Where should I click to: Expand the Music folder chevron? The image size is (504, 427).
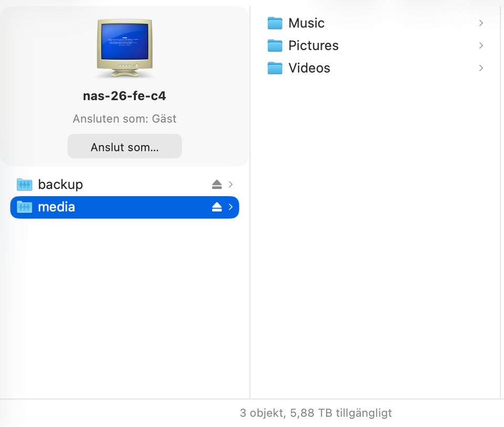pyautogui.click(x=481, y=23)
